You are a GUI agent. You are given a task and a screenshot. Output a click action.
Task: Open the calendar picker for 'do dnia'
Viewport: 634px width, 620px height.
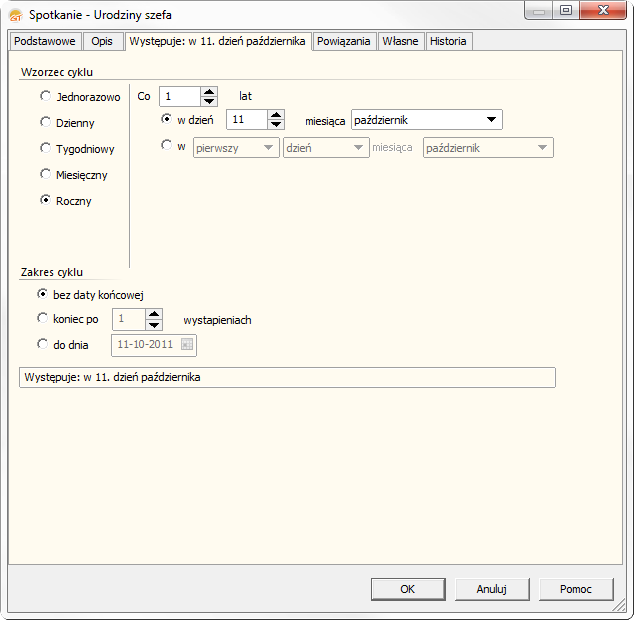187,345
